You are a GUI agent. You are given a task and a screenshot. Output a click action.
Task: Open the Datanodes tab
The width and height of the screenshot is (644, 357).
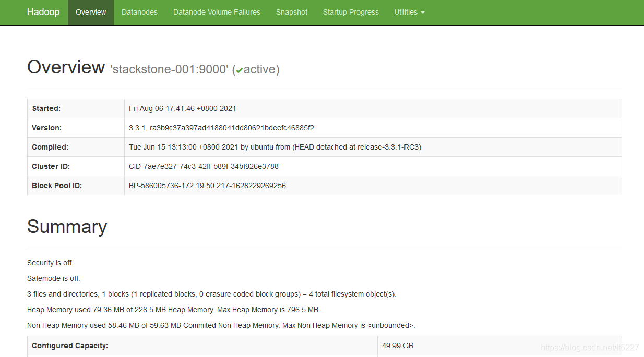[139, 12]
